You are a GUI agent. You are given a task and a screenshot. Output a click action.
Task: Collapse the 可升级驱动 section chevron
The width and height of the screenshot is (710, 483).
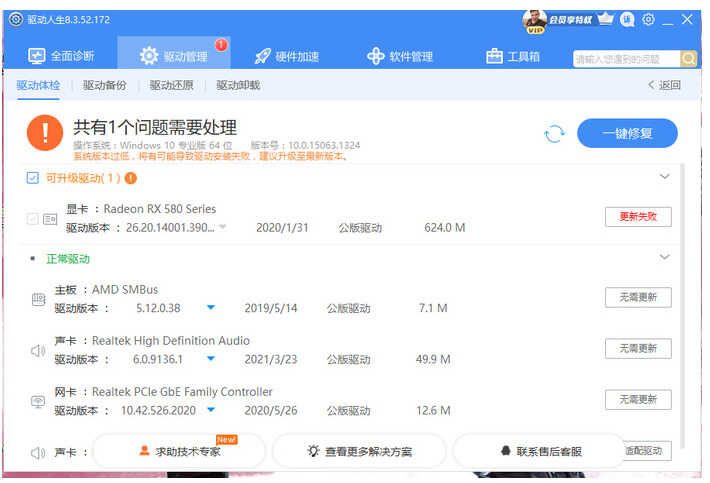pyautogui.click(x=664, y=177)
